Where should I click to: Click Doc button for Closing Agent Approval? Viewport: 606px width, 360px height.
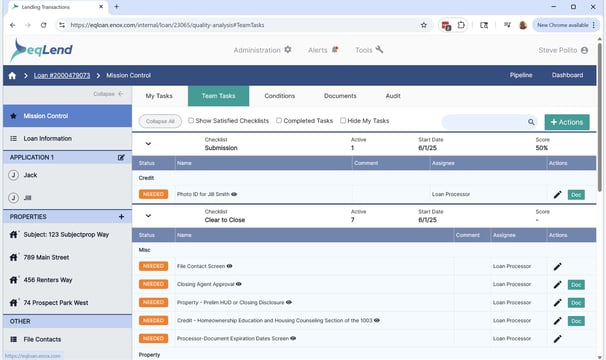576,285
